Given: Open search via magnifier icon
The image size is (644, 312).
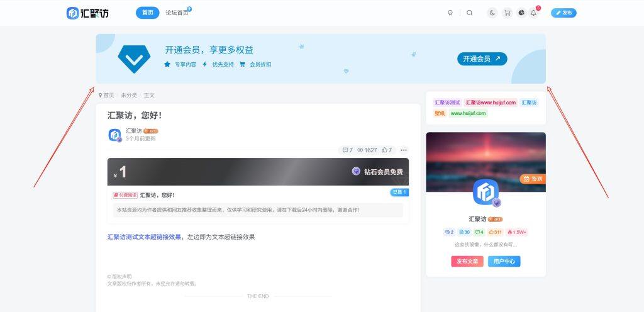Looking at the screenshot, I should (469, 13).
